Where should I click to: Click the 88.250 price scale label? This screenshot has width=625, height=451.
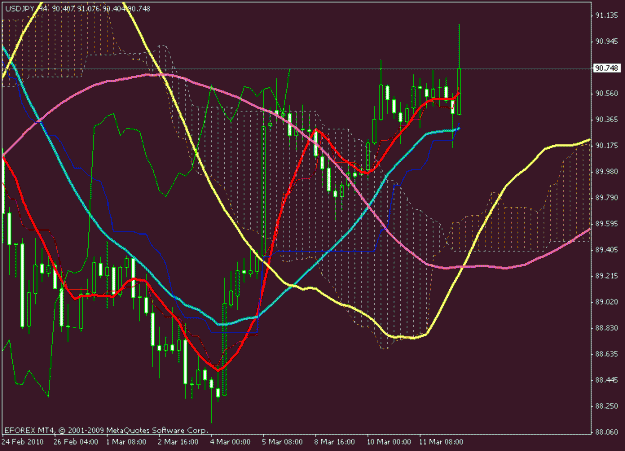(x=607, y=406)
